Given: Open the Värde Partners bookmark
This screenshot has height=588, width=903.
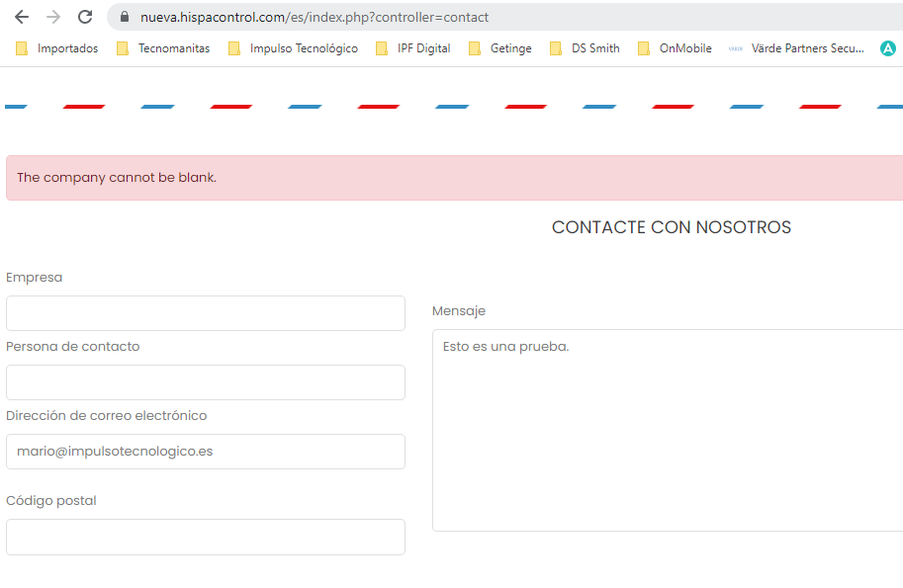Looking at the screenshot, I should tap(796, 48).
